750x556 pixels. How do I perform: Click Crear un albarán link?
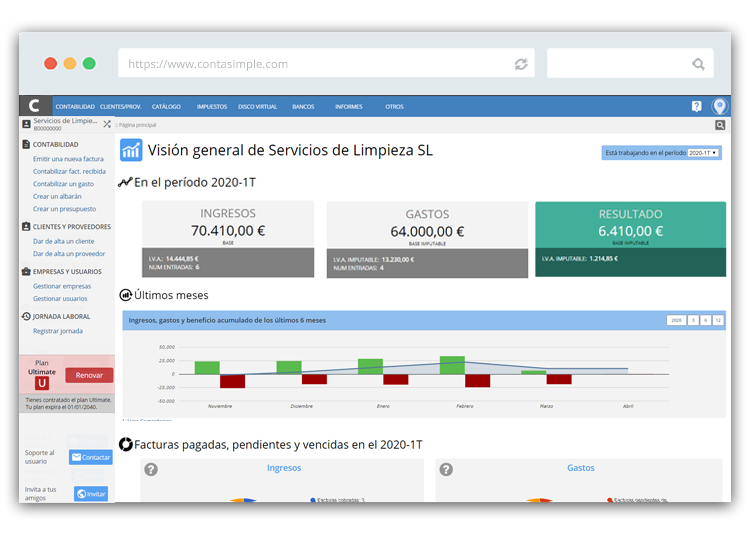(57, 196)
